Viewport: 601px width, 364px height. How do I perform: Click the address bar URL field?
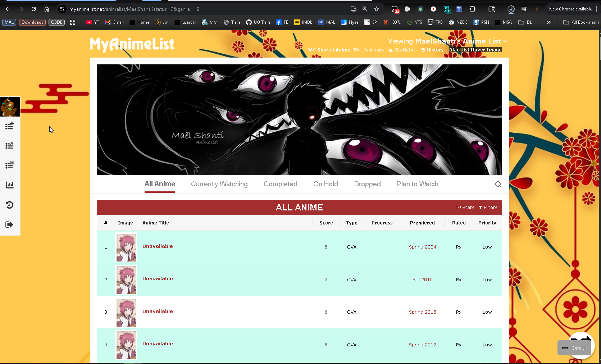tap(207, 9)
